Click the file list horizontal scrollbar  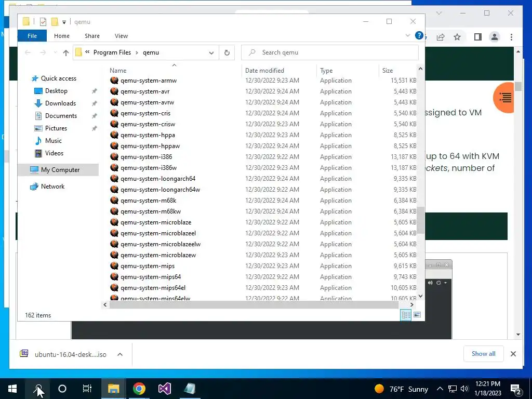point(254,304)
